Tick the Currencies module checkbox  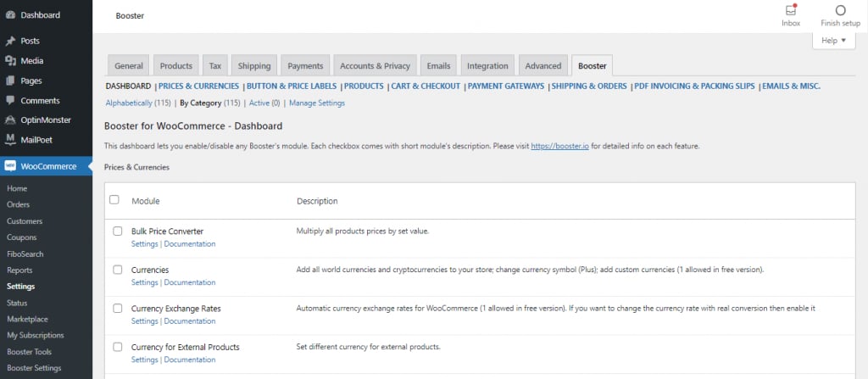(118, 270)
